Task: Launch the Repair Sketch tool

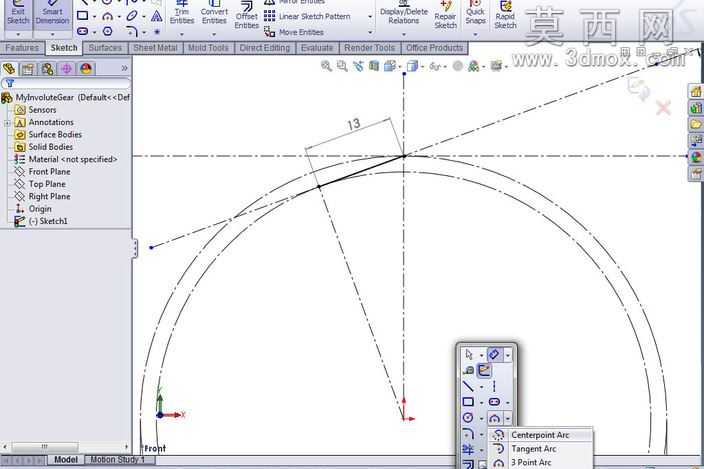Action: click(x=445, y=16)
